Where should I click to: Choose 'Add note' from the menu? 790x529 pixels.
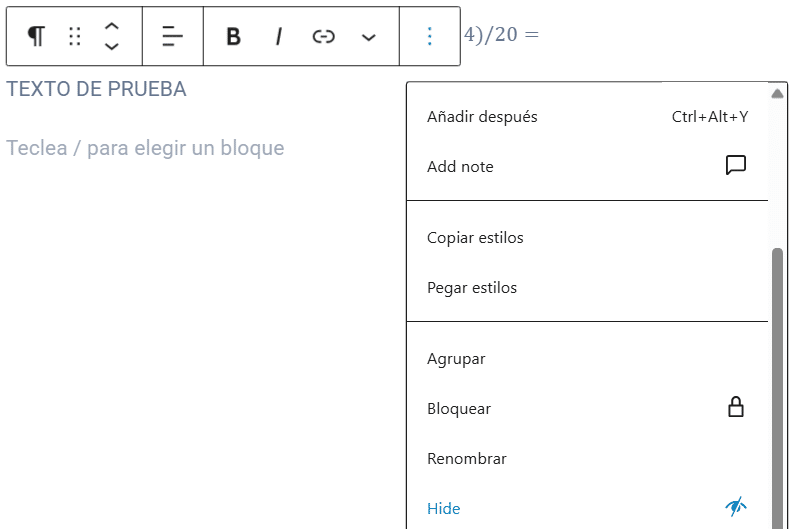pos(460,167)
